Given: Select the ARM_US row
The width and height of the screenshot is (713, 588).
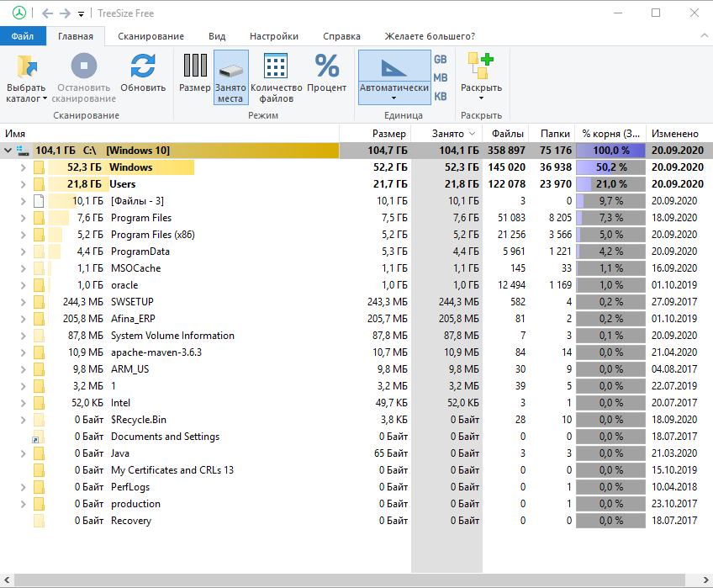Looking at the screenshot, I should click(356, 369).
